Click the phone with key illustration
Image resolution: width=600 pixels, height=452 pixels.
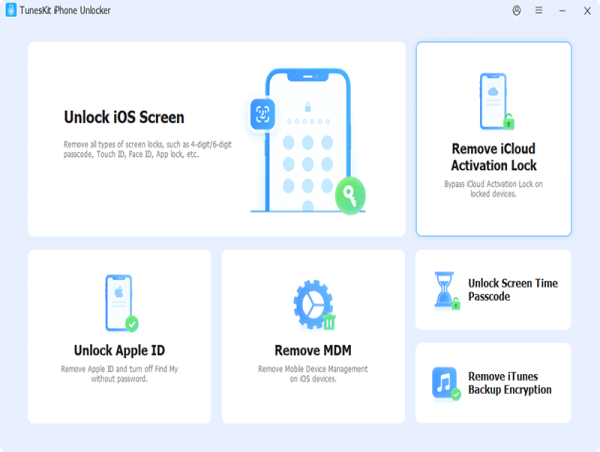point(308,141)
